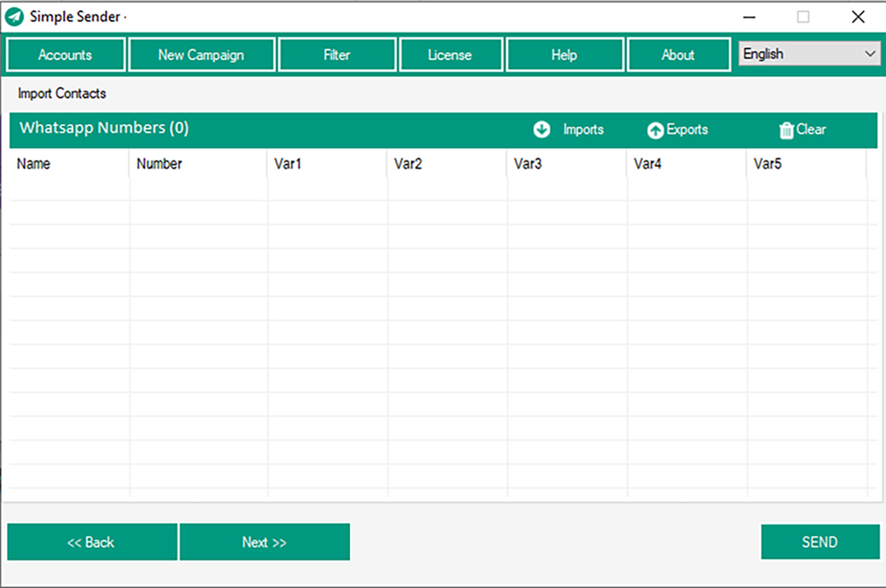Minimize the Simple Sender window
Viewport: 886px width, 588px height.
pyautogui.click(x=750, y=17)
